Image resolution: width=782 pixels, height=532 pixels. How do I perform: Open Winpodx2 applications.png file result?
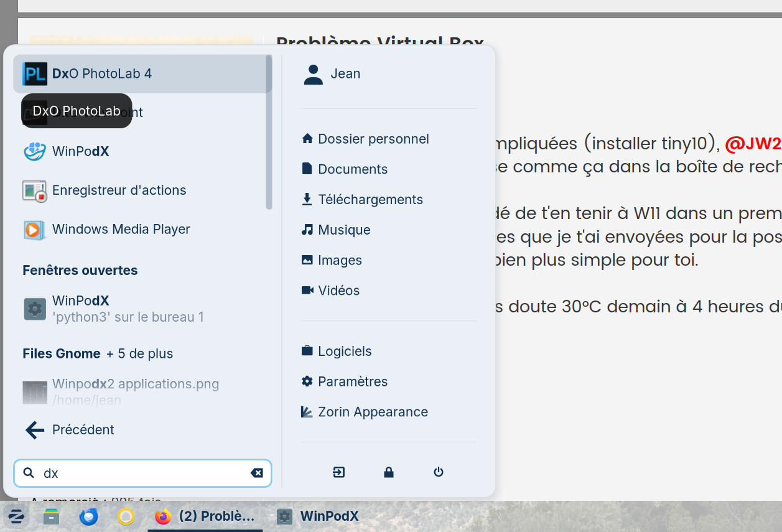click(x=142, y=391)
